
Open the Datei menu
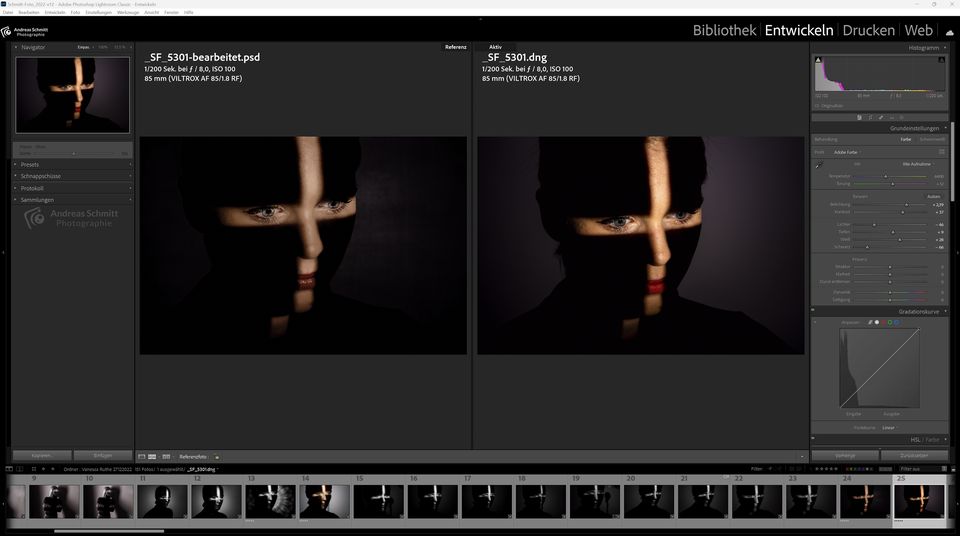pyautogui.click(x=8, y=12)
